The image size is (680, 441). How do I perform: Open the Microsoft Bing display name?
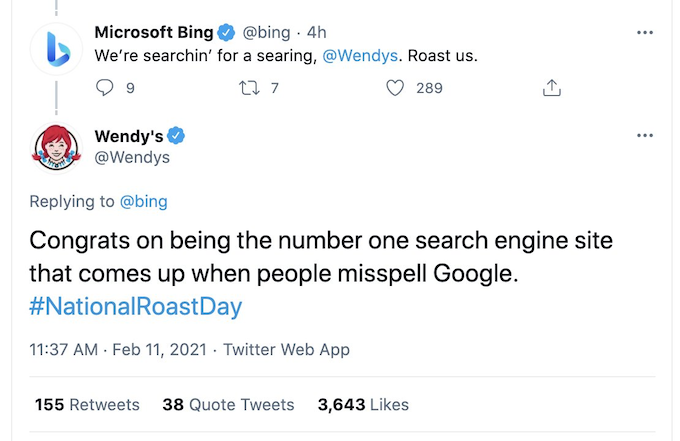point(152,32)
